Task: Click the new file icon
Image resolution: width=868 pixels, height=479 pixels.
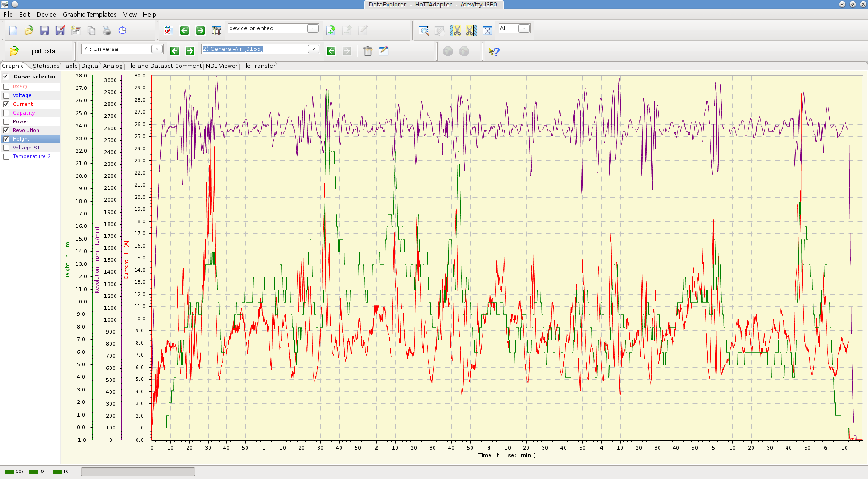Action: pyautogui.click(x=13, y=31)
